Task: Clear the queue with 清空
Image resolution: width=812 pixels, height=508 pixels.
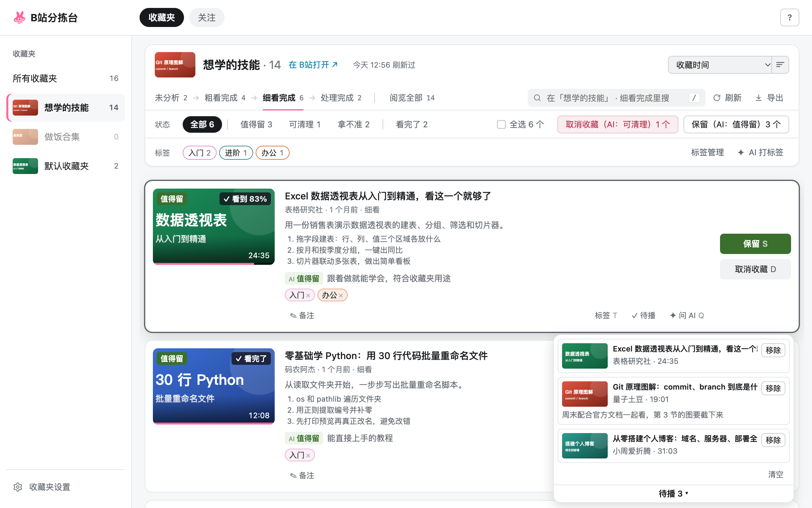Action: click(x=776, y=474)
